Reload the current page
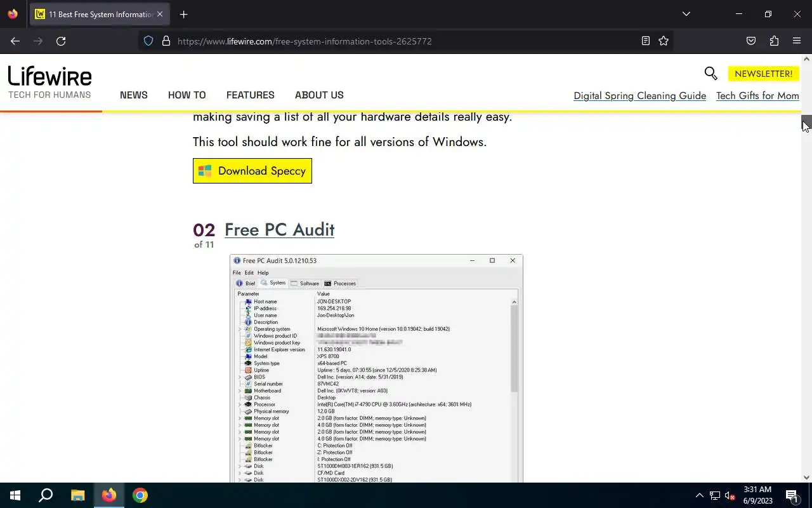 (61, 41)
